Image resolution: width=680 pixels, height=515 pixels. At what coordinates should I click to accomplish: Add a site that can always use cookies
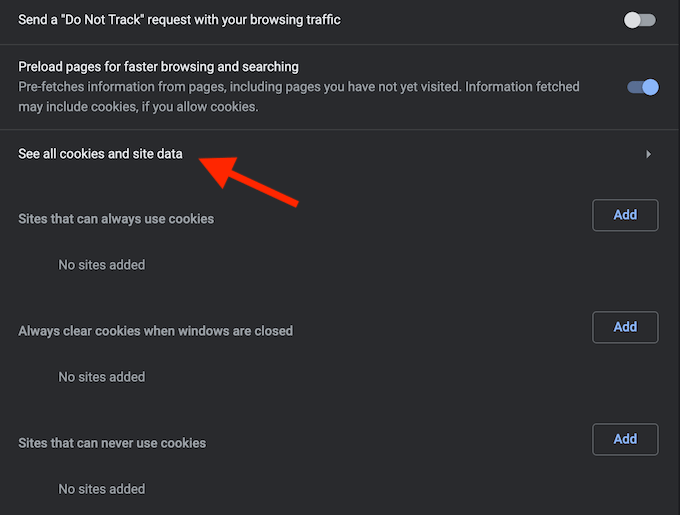click(625, 215)
